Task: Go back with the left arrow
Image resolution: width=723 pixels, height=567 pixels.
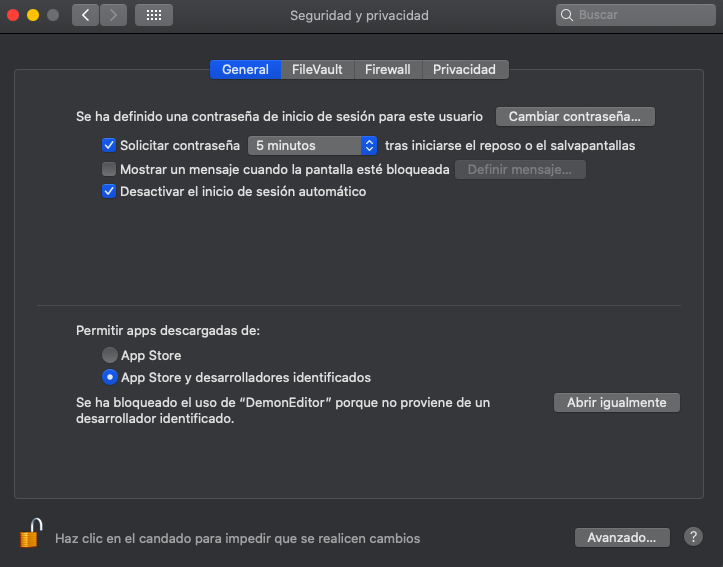Action: tap(85, 15)
